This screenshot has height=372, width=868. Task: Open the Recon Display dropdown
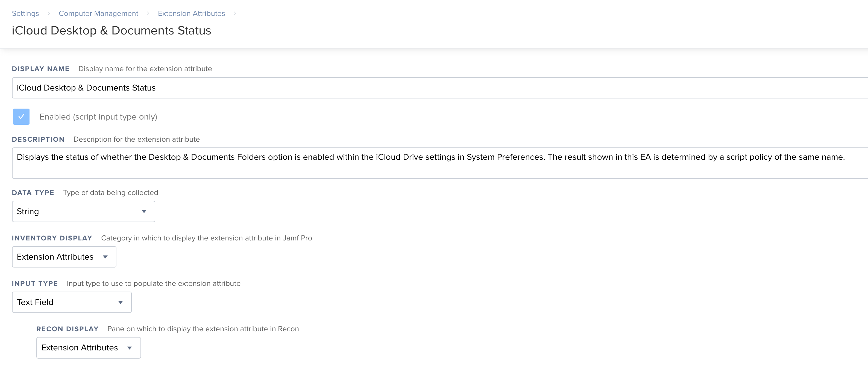(89, 348)
